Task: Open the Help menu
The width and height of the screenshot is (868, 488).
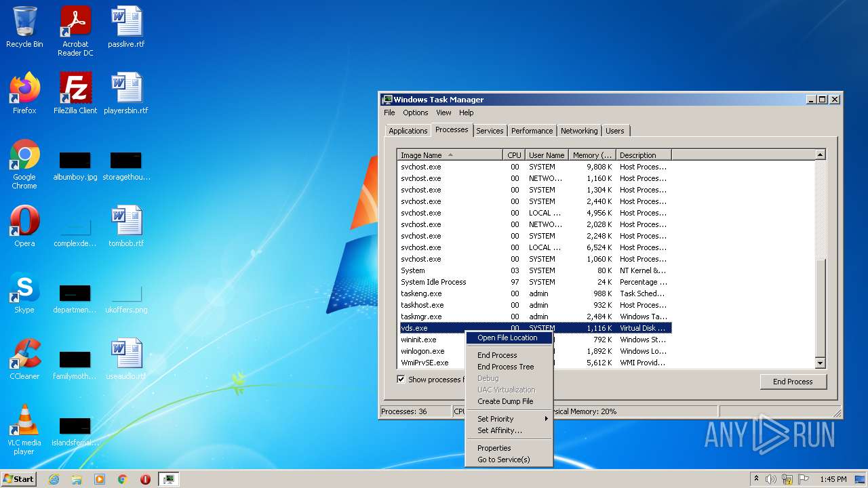Action: click(466, 113)
